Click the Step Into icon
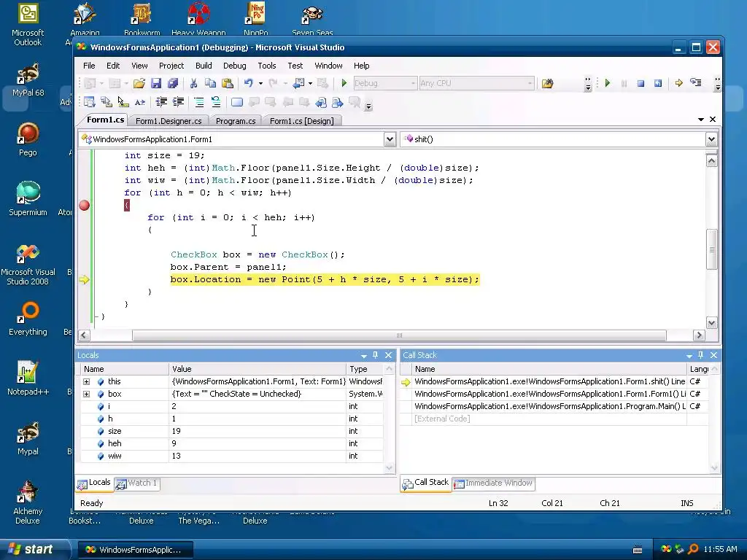747x560 pixels. pyautogui.click(x=695, y=83)
